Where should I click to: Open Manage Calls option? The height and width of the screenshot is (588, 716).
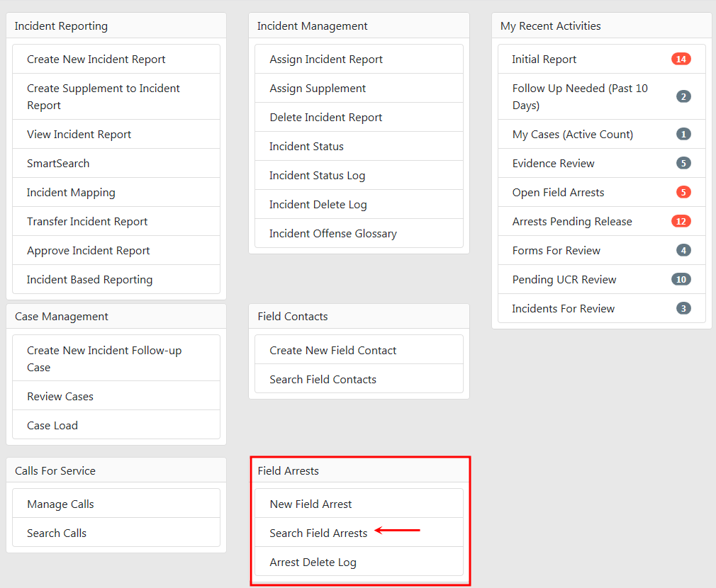[60, 504]
